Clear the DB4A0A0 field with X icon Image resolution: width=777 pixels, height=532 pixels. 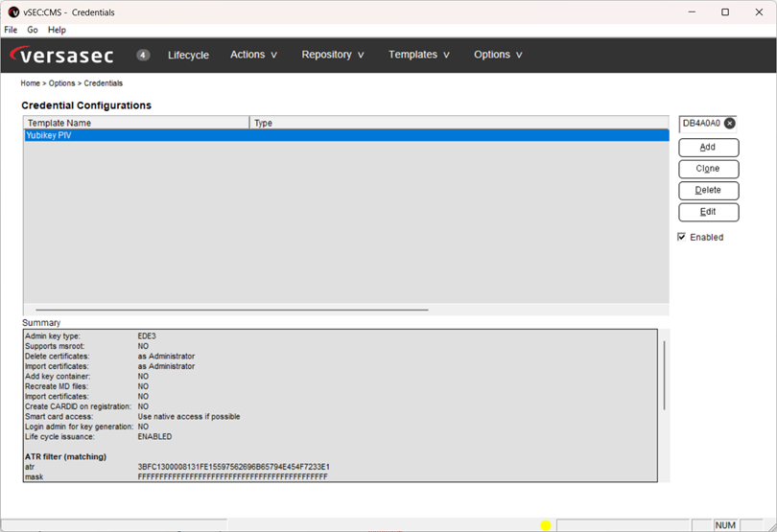pyautogui.click(x=730, y=124)
